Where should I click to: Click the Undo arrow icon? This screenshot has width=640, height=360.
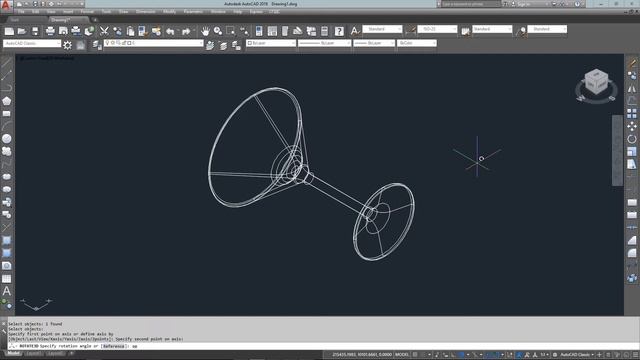pyautogui.click(x=170, y=31)
